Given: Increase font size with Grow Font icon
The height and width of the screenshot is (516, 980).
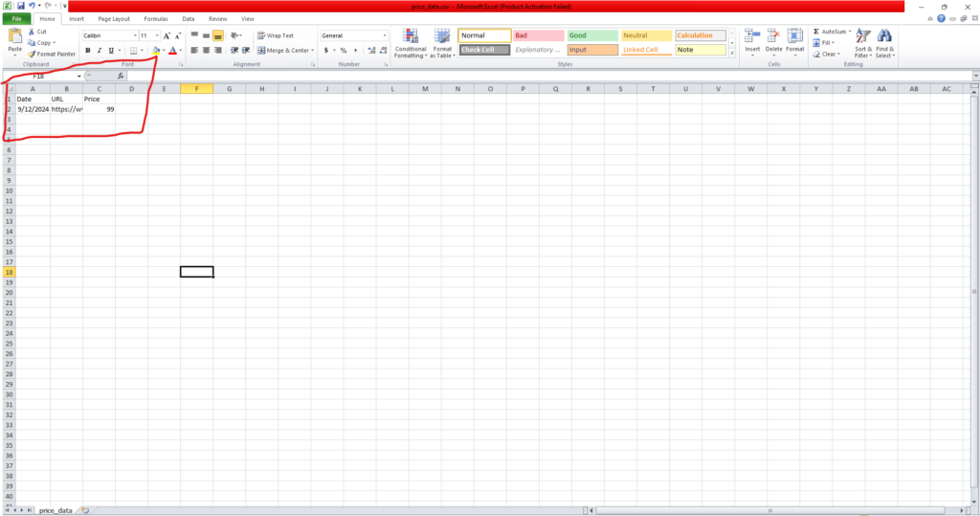Looking at the screenshot, I should (x=167, y=35).
